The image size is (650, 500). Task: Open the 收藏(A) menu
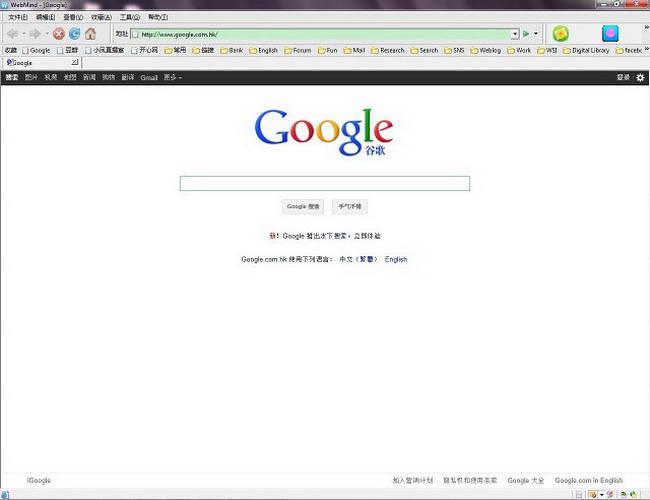(102, 17)
